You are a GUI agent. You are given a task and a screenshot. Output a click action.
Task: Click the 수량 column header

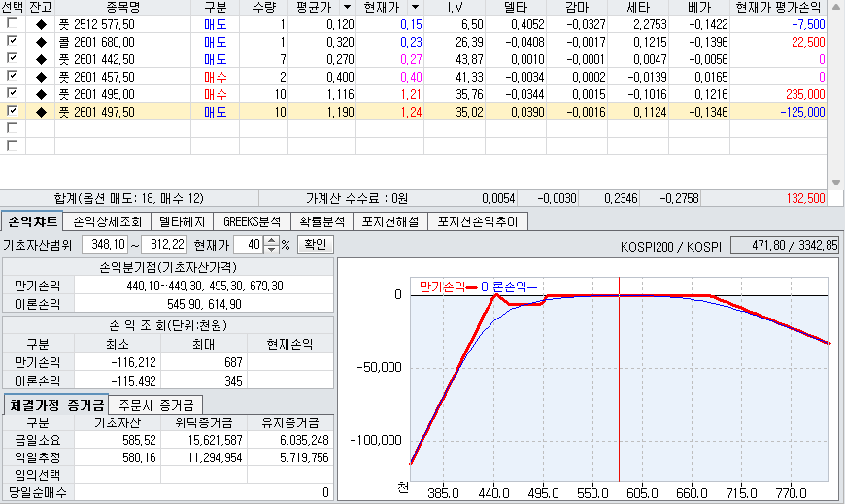click(x=263, y=7)
